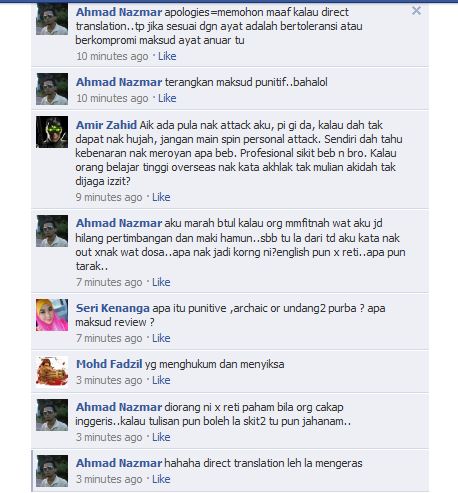Open Seri Kenanga's profile name link
Screen dimensions: 458x493
(113, 308)
